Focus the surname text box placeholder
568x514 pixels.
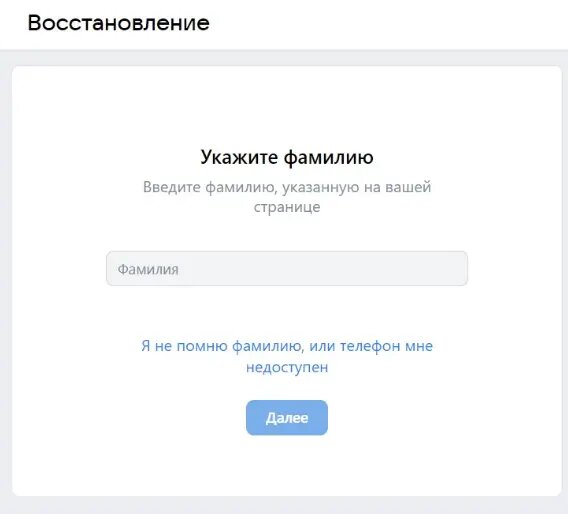click(x=148, y=269)
